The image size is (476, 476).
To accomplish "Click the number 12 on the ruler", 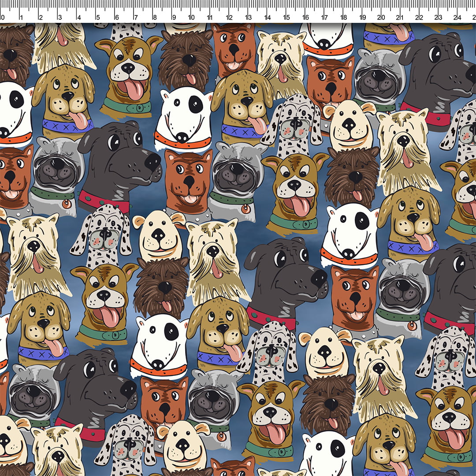I will (229, 17).
